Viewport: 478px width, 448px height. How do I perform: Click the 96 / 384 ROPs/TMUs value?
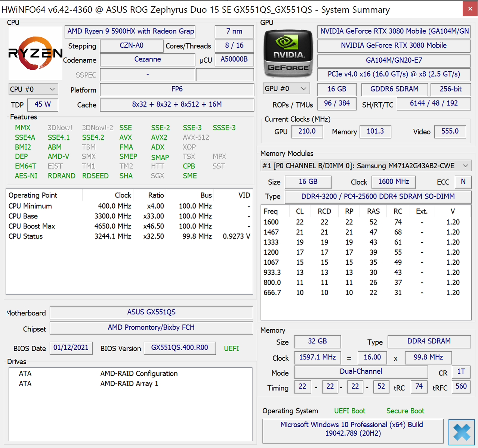coord(337,103)
